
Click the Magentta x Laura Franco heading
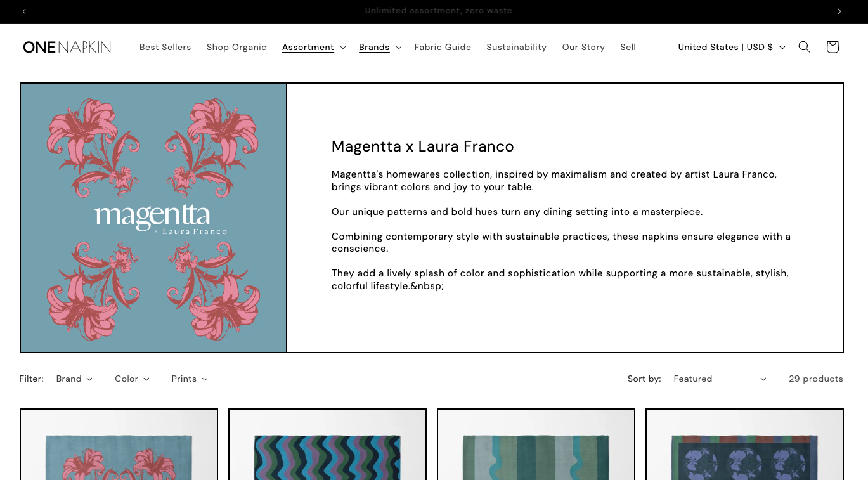422,146
